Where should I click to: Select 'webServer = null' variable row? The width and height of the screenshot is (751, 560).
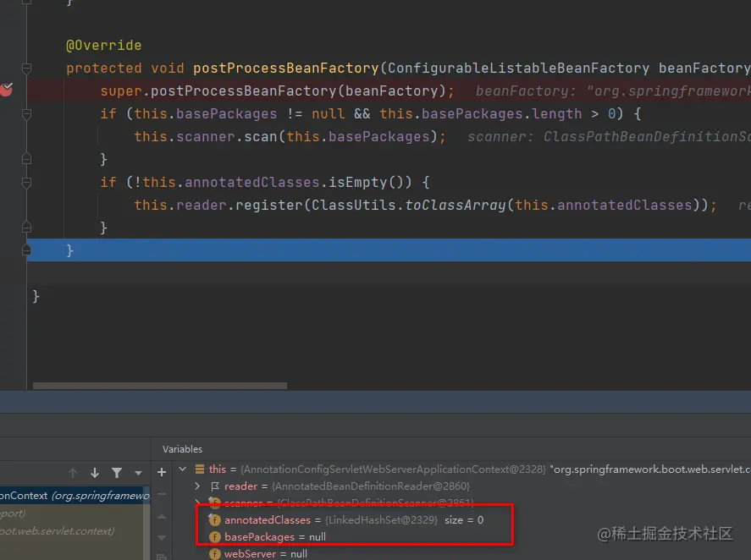click(258, 554)
